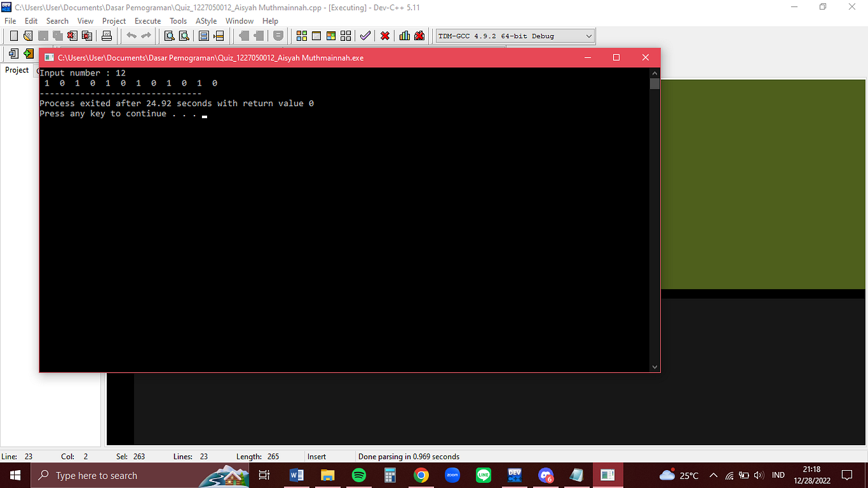Switch to the Project tab in the sidebar

[17, 70]
